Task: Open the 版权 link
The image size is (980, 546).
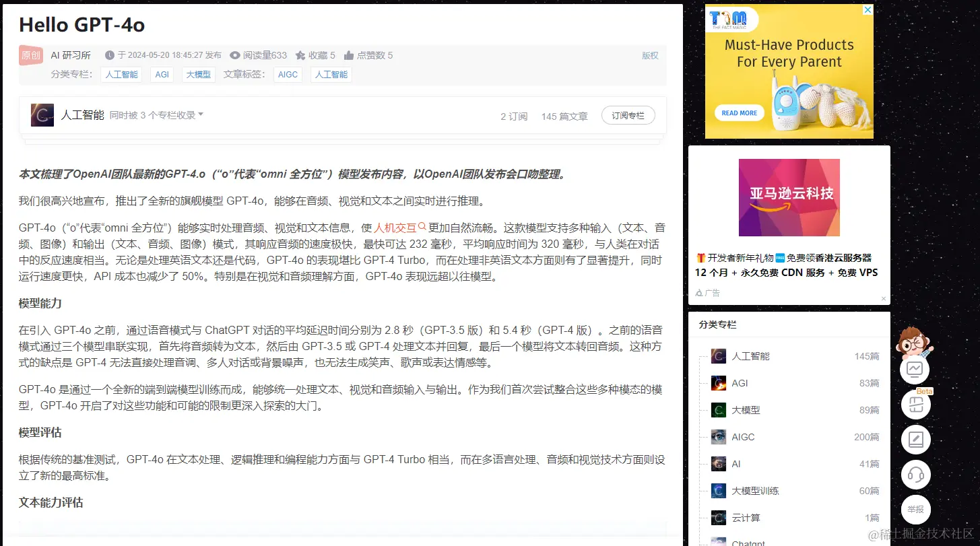Action: 650,56
